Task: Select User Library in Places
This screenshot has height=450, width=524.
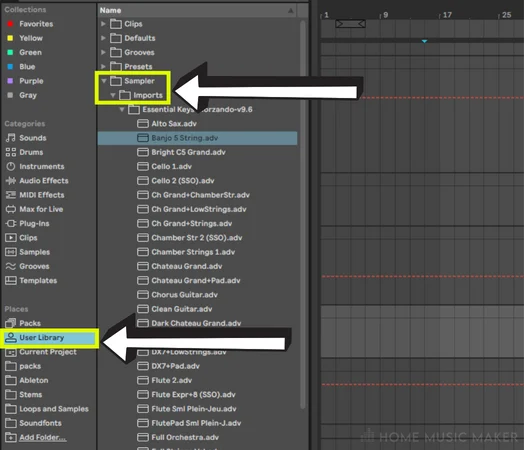Action: click(x=49, y=338)
